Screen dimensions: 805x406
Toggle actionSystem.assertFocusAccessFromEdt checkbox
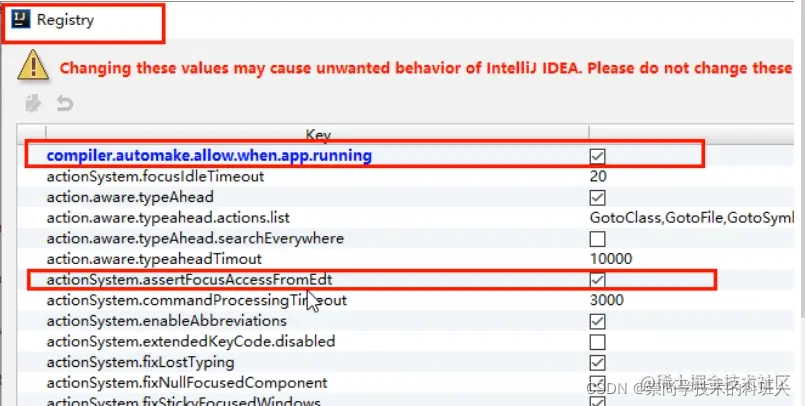(597, 280)
